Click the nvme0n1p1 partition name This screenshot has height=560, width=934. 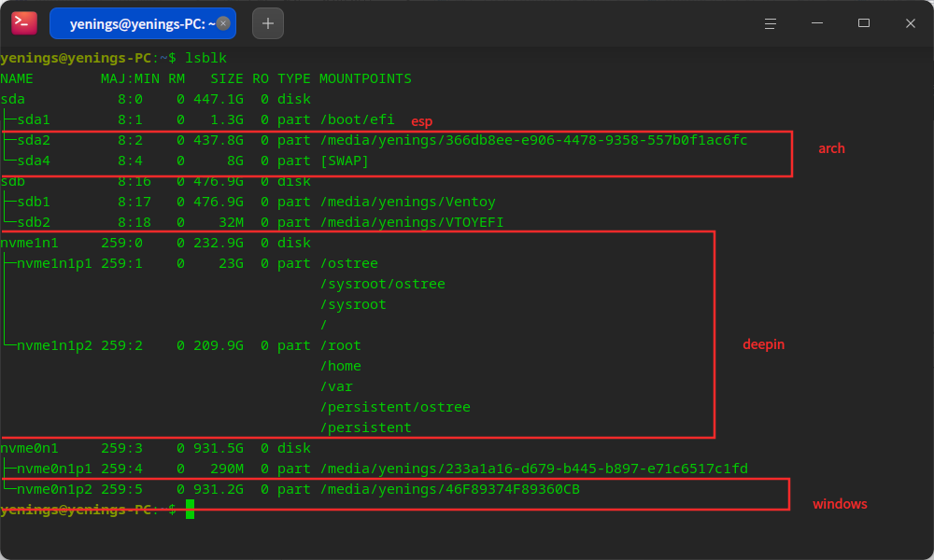(54, 469)
